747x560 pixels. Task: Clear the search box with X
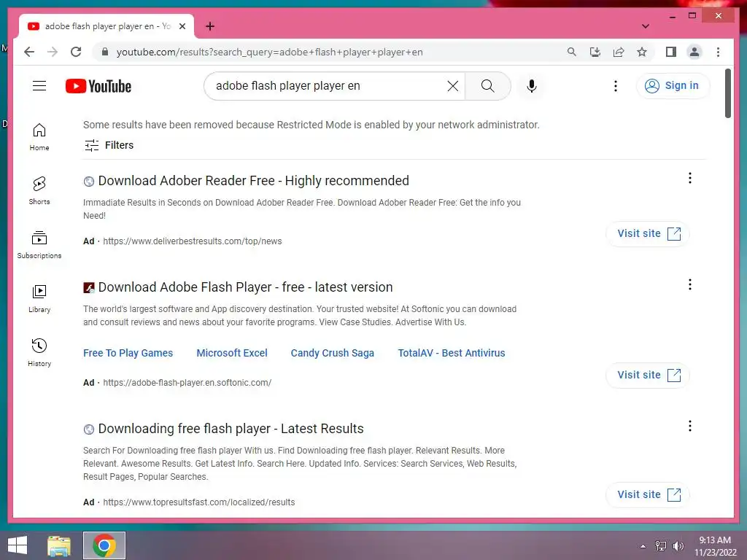(x=452, y=86)
